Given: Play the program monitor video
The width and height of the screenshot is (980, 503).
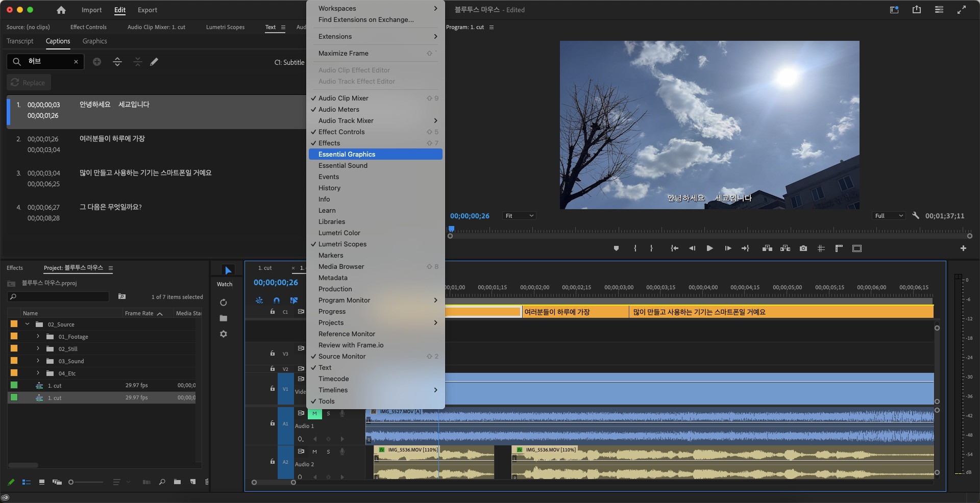Looking at the screenshot, I should (x=709, y=248).
